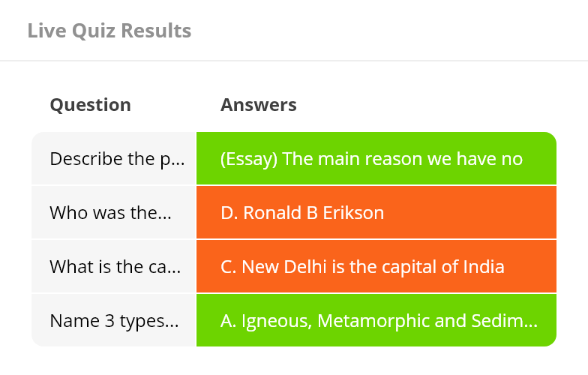Click the text 'Ronald B Erikson'

coord(313,213)
